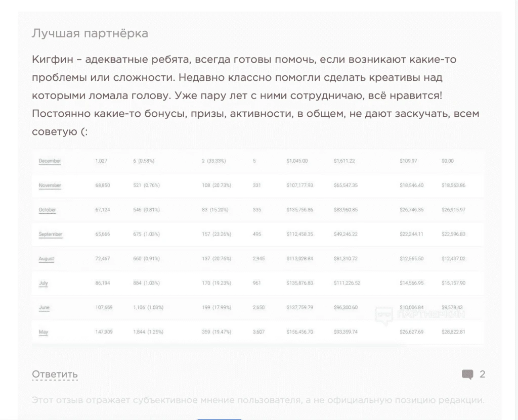Click the 546 (0.81%) cell
The width and height of the screenshot is (518, 420).
[x=146, y=210]
